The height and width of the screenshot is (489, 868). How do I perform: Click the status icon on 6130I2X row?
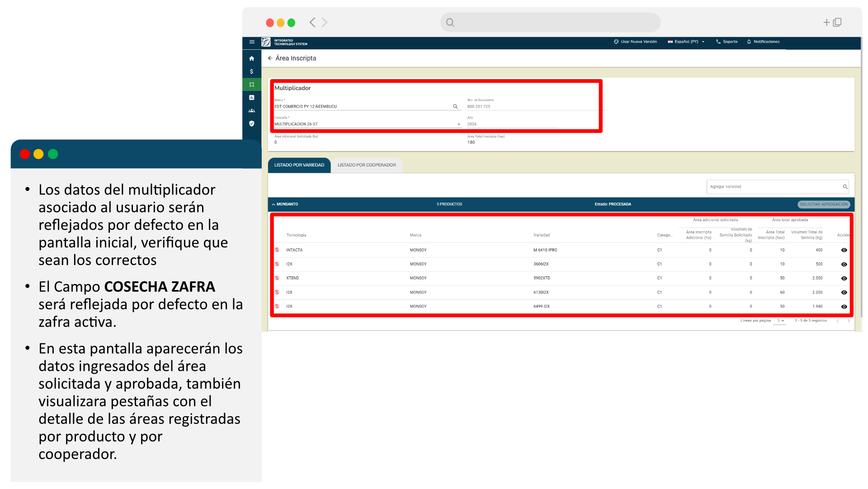277,293
